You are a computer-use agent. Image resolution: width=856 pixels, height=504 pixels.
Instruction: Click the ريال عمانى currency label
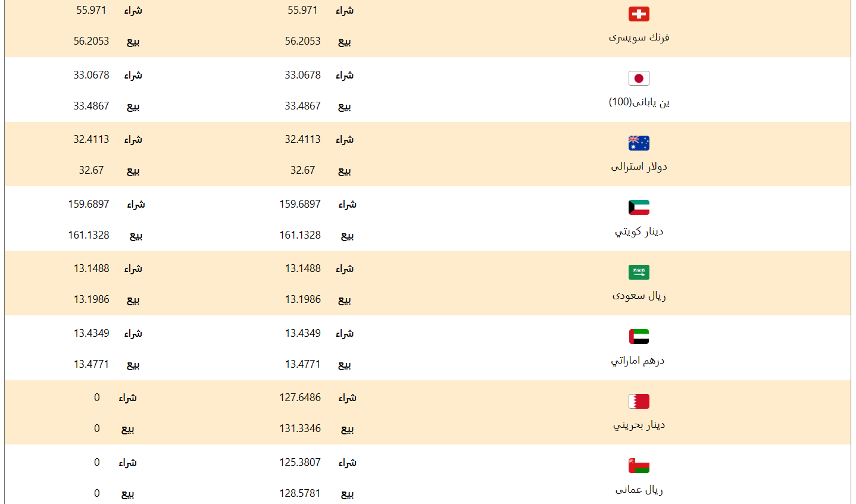coord(639,490)
